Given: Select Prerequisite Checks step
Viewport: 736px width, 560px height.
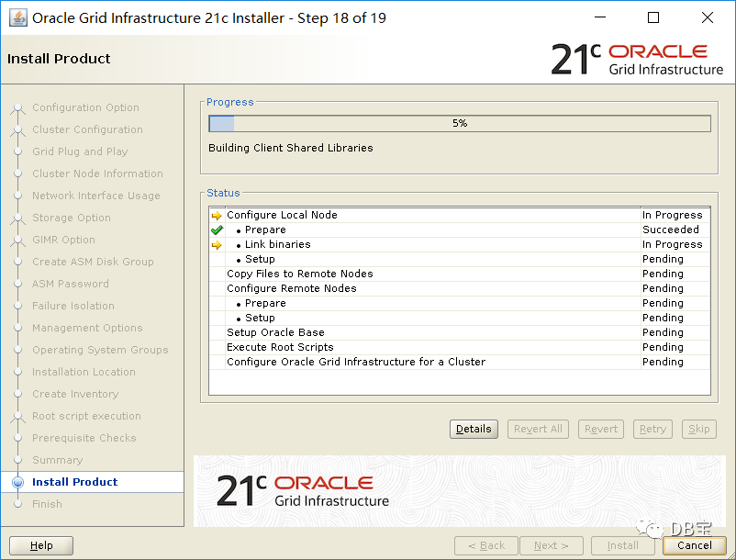Looking at the screenshot, I should tap(84, 439).
